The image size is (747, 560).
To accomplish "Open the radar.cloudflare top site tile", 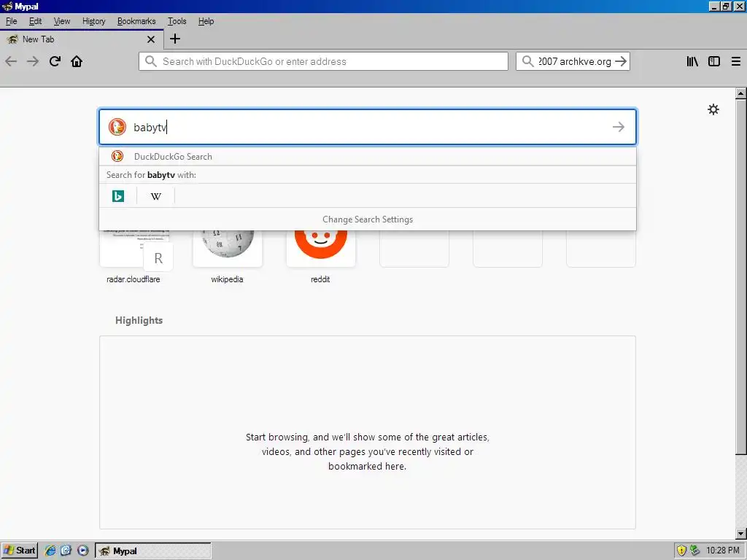I will coord(133,257).
